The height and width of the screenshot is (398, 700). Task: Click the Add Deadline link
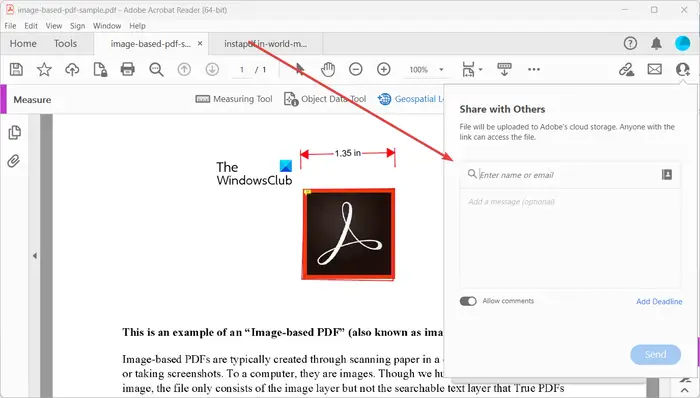[659, 302]
